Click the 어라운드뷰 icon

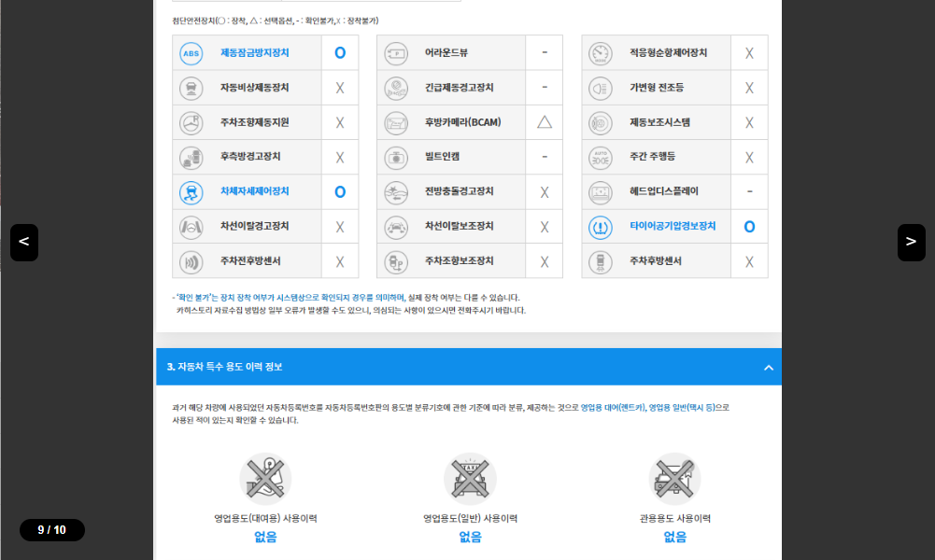coord(396,53)
